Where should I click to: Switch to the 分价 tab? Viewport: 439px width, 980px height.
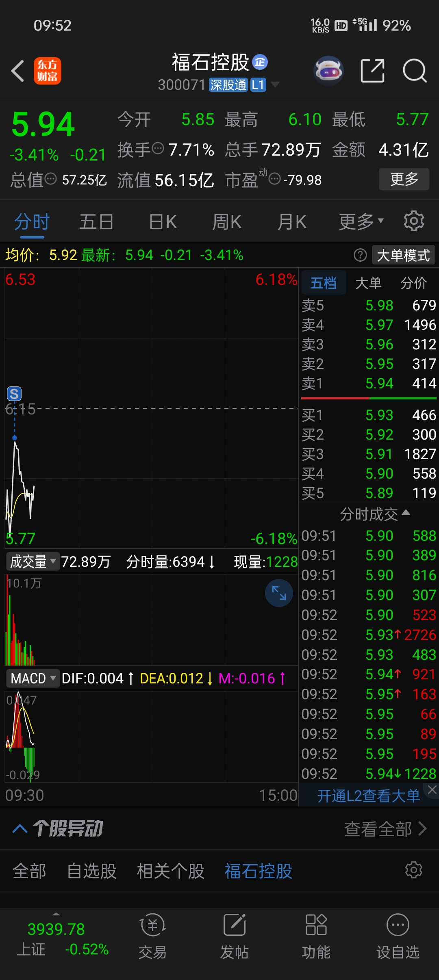tap(413, 283)
